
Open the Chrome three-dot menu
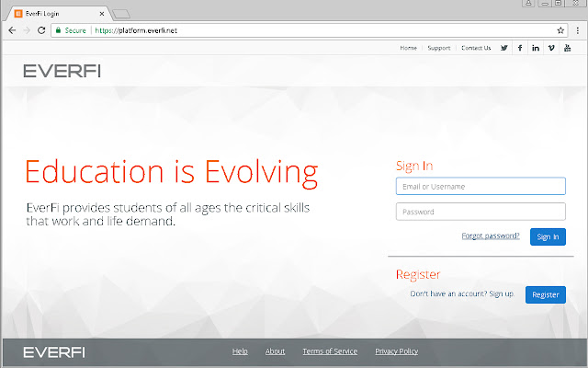tap(578, 30)
